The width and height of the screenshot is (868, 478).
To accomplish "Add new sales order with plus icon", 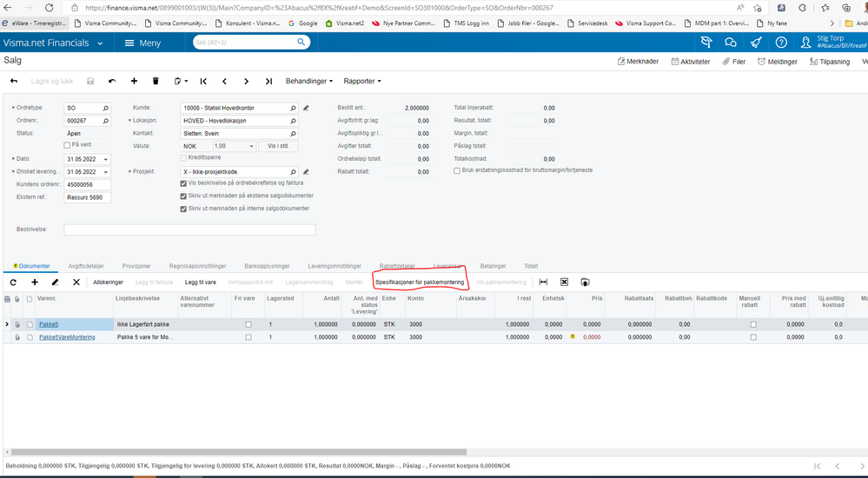I will [134, 81].
